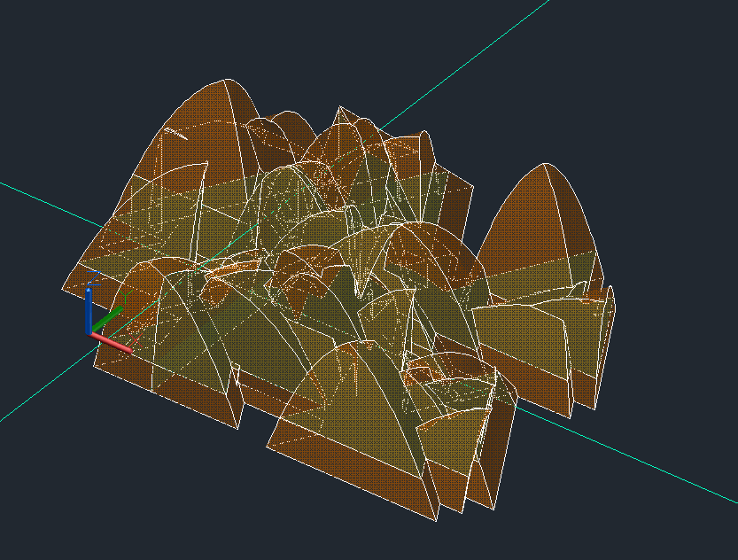
Task: Click the green Y axis of the UCS icon
Action: click(x=108, y=319)
